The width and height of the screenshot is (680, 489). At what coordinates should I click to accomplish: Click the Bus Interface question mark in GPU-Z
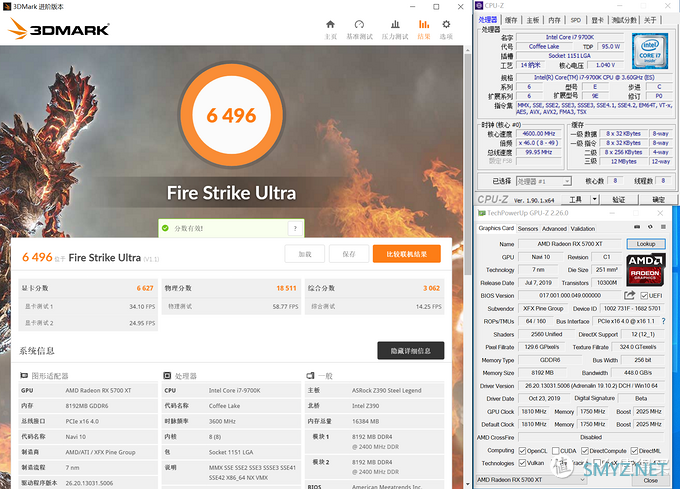[664, 321]
